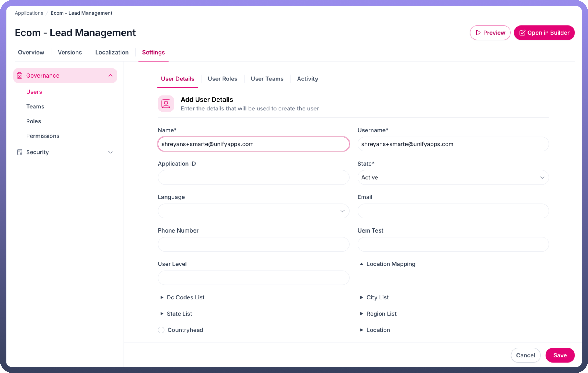This screenshot has width=588, height=373.
Task: Select the Countryhead radio button
Action: pyautogui.click(x=161, y=330)
